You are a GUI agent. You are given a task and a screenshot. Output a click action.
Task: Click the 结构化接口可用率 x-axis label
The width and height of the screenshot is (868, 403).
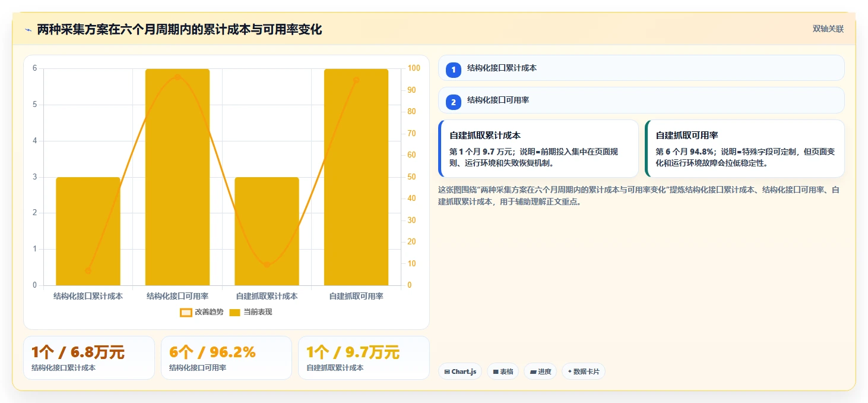click(x=178, y=296)
